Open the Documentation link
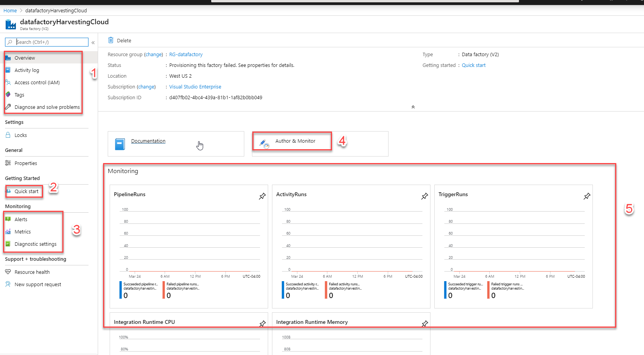The width and height of the screenshot is (644, 355). tap(148, 141)
